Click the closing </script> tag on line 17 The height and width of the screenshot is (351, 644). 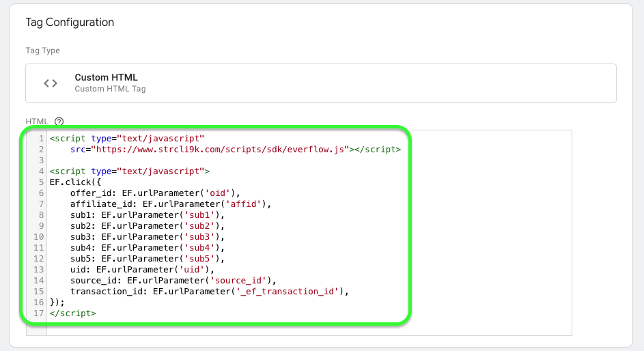coord(72,313)
